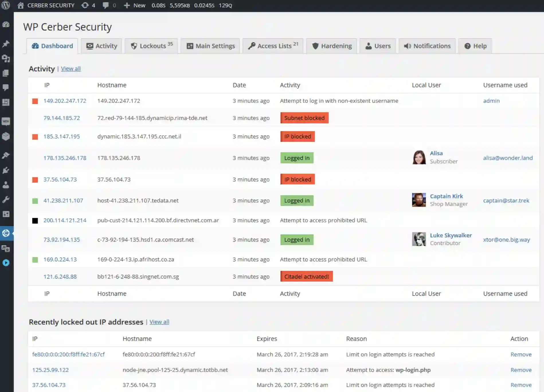
Task: Open locked out IP fe80:0:0:0:200:f8ff:fe21:67cf link
Action: pyautogui.click(x=69, y=354)
